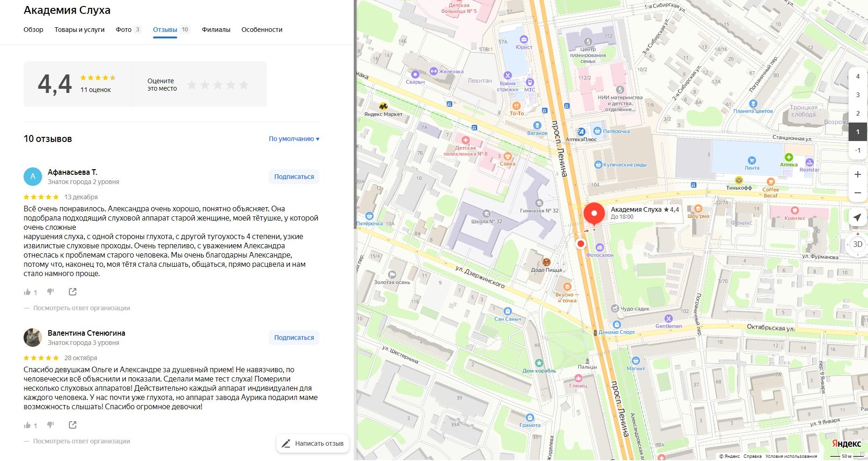Switch to the Фото tab

tap(124, 30)
